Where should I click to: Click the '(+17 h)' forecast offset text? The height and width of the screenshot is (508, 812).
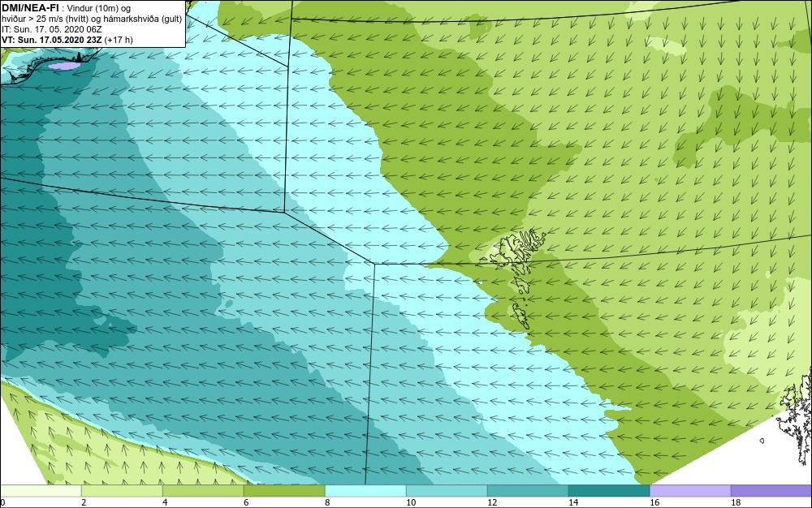[119, 40]
